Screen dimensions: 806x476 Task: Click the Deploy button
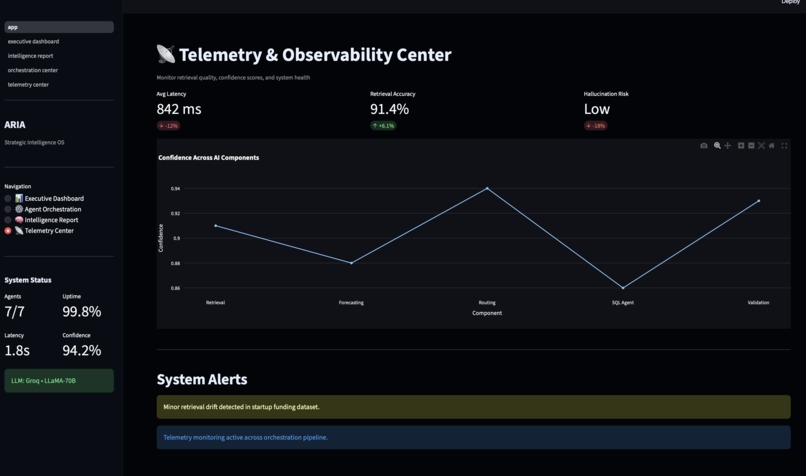pos(790,2)
